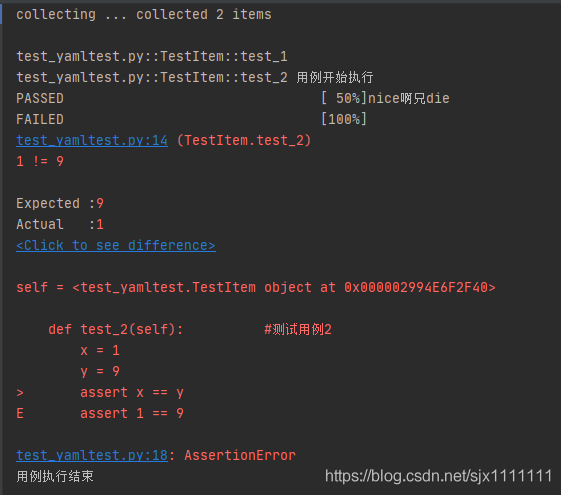Open the test_yamltest.py:18 traceback link
Viewport: 561px width, 495px height.
pos(92,455)
